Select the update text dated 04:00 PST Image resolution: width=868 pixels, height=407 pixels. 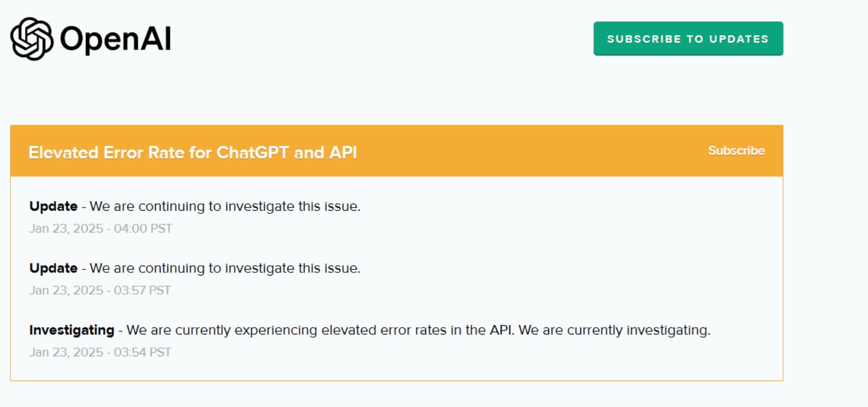tap(195, 206)
